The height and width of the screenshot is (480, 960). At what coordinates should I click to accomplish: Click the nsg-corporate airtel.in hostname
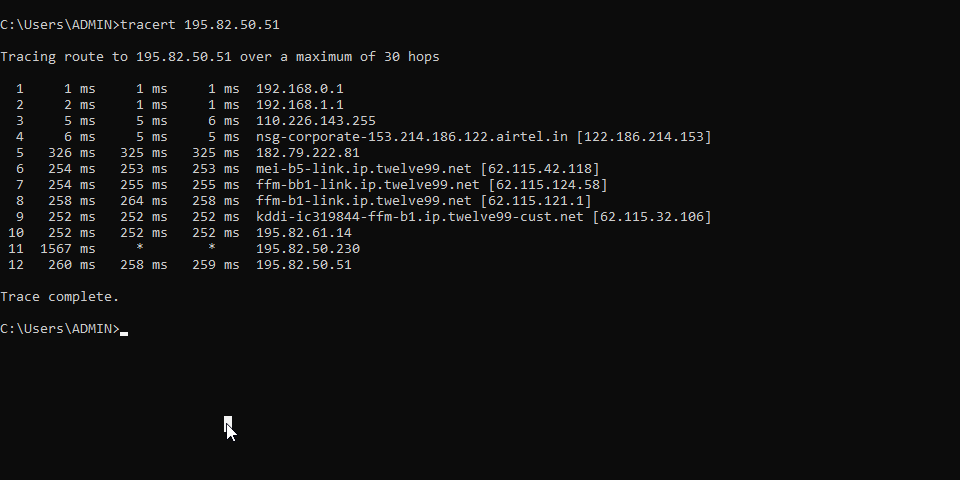click(x=411, y=137)
